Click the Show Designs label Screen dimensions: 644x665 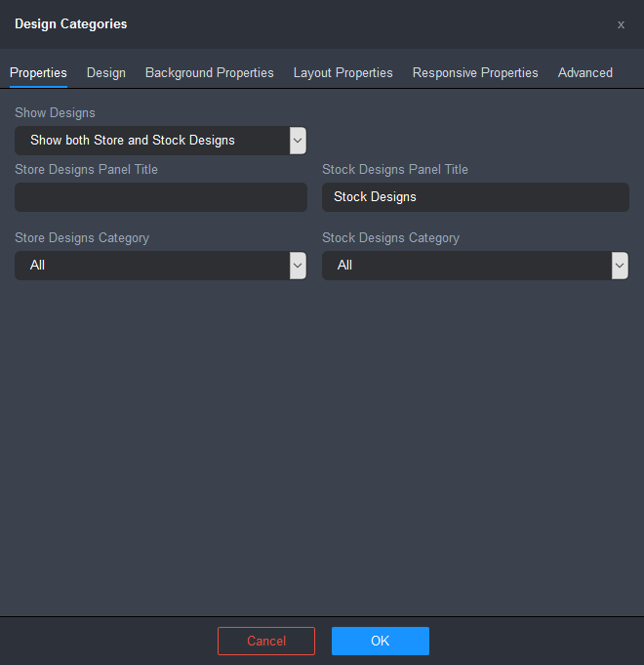[x=56, y=113]
